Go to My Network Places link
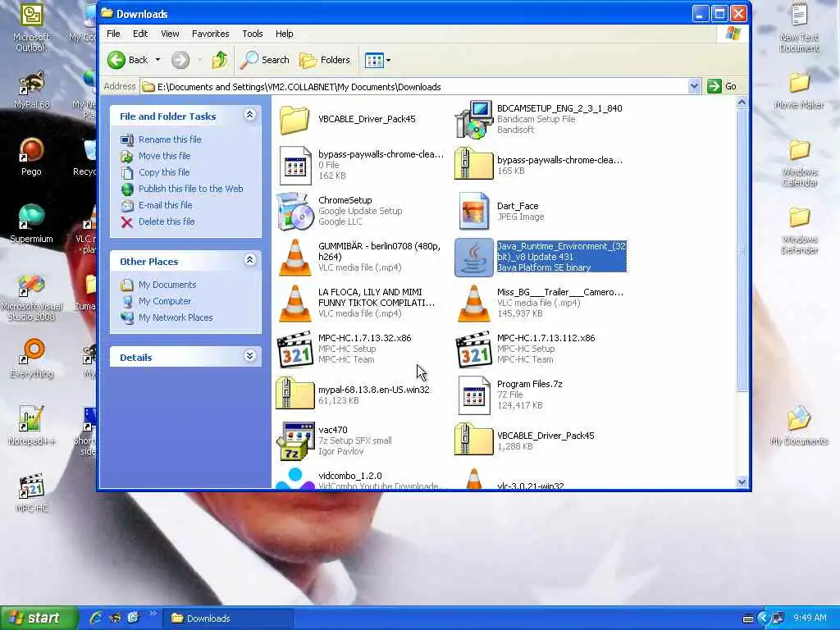840x630 pixels. click(x=176, y=317)
